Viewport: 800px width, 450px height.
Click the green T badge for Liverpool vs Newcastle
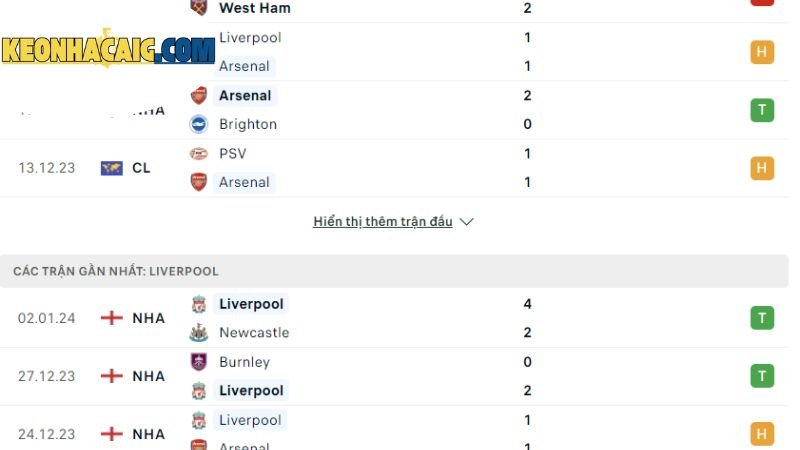point(762,318)
